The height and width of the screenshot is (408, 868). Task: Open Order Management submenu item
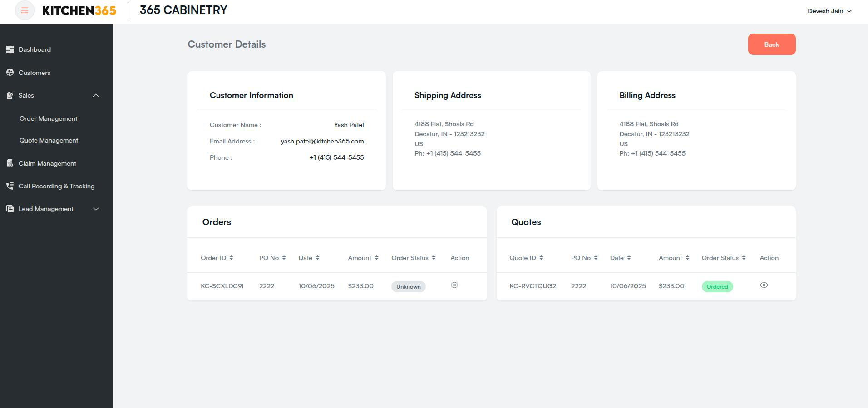coord(49,118)
